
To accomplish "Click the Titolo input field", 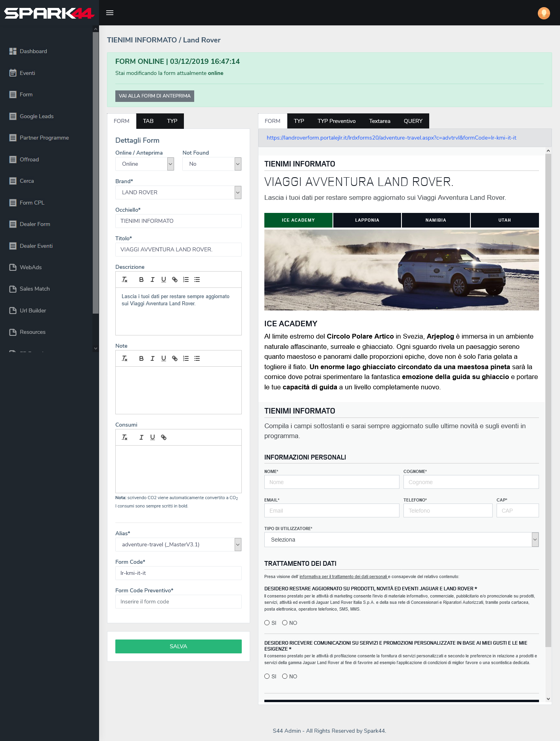I will coord(178,249).
